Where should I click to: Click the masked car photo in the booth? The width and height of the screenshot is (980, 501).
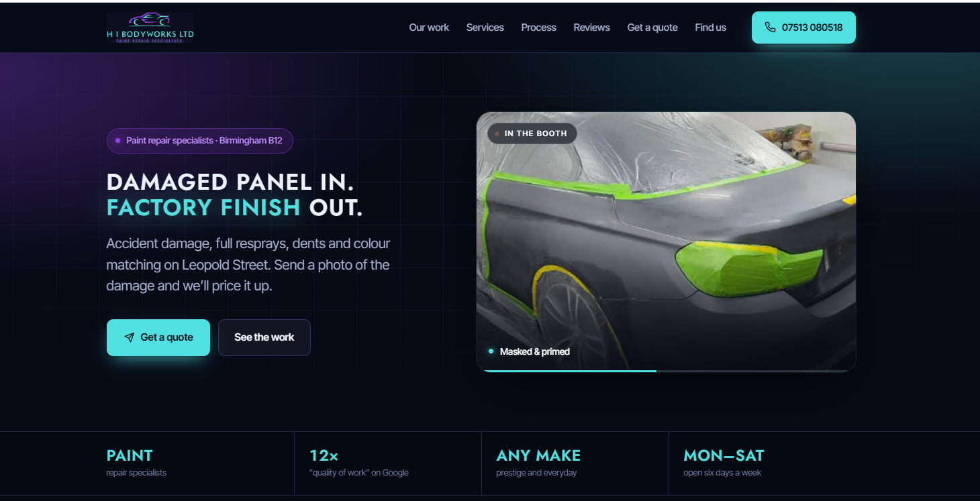(x=666, y=241)
